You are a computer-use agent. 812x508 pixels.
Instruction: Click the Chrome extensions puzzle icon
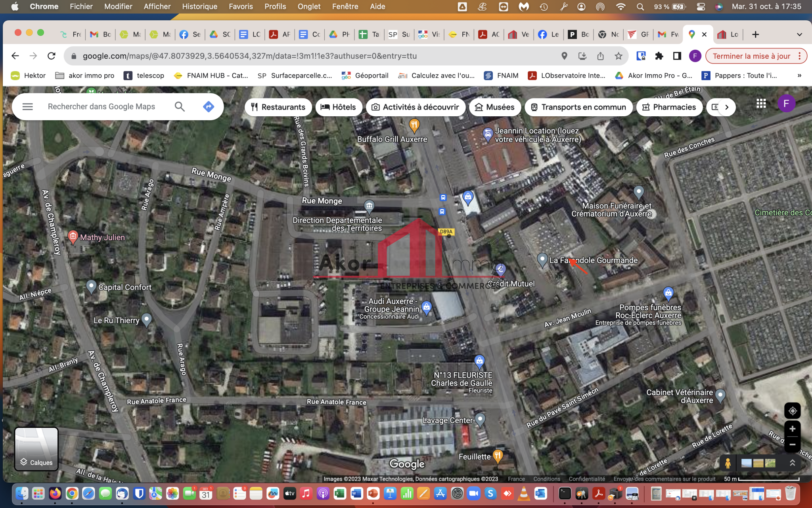pyautogui.click(x=659, y=56)
